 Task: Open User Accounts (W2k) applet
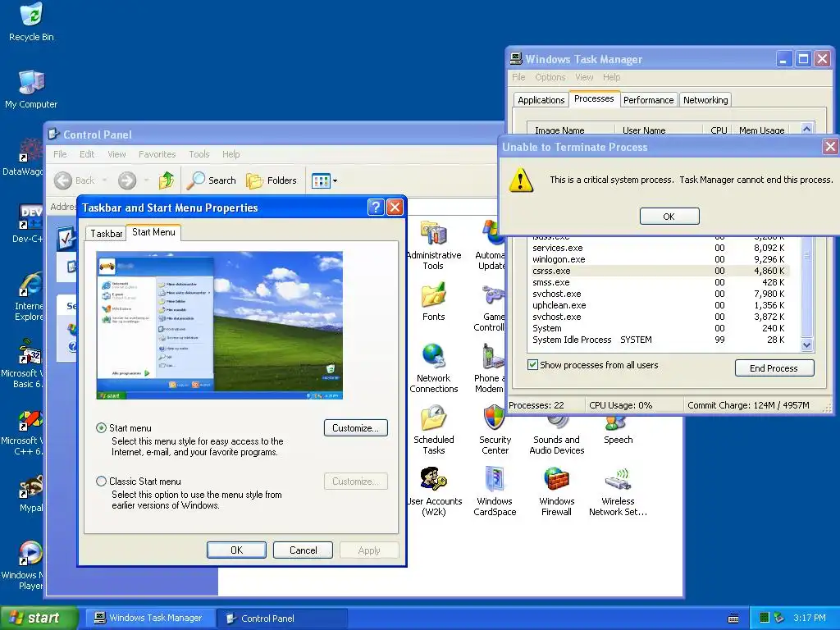[433, 491]
